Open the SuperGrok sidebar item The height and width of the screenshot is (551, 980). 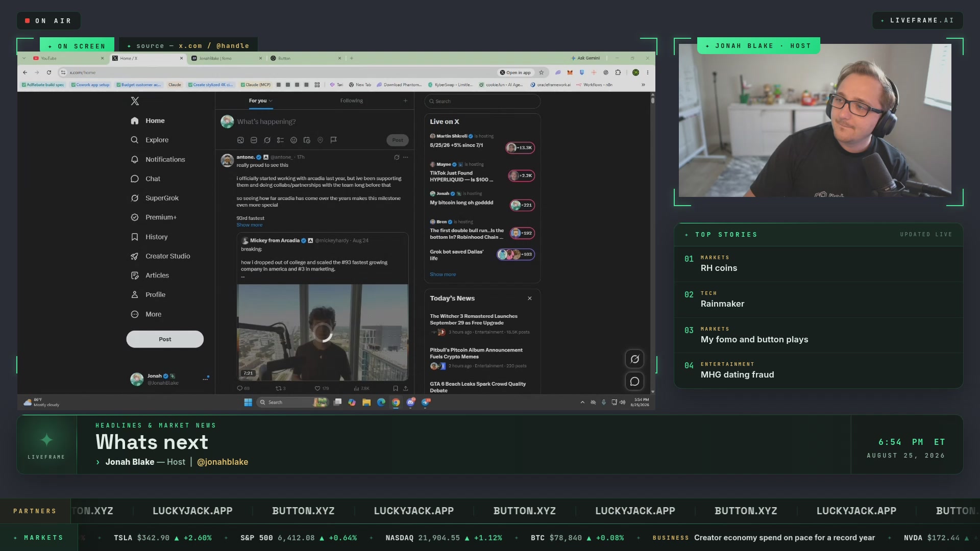pyautogui.click(x=155, y=198)
